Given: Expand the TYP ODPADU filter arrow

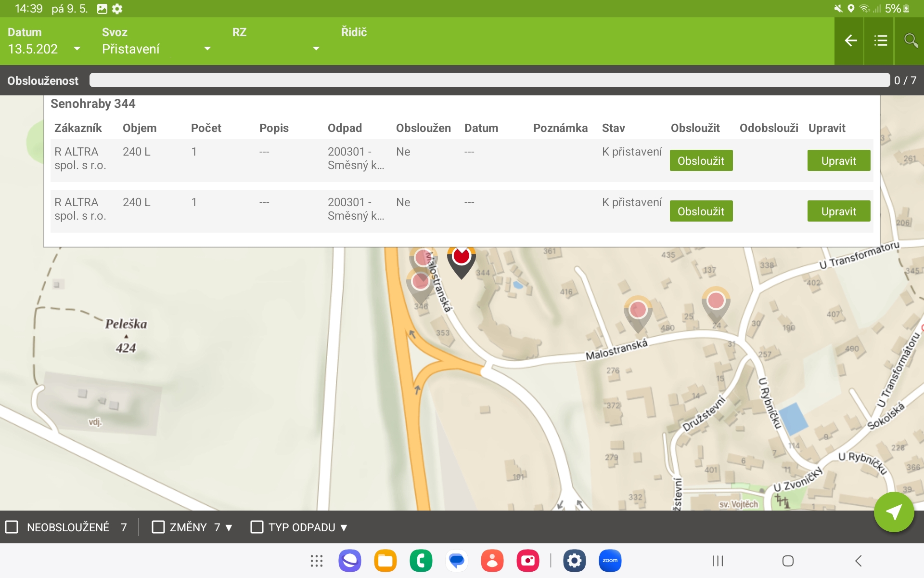Looking at the screenshot, I should (344, 528).
